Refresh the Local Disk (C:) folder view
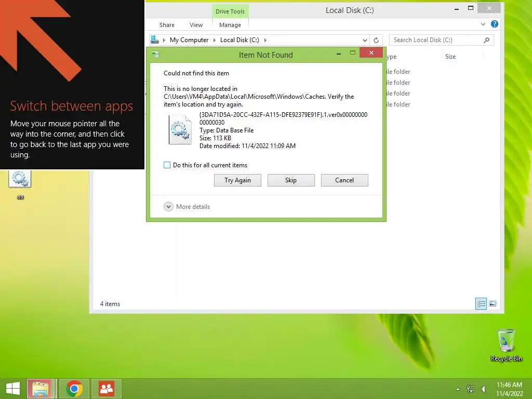The height and width of the screenshot is (399, 532). tap(376, 41)
